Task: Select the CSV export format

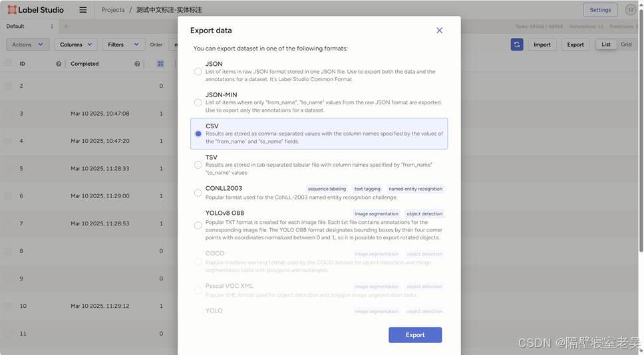Action: [198, 134]
